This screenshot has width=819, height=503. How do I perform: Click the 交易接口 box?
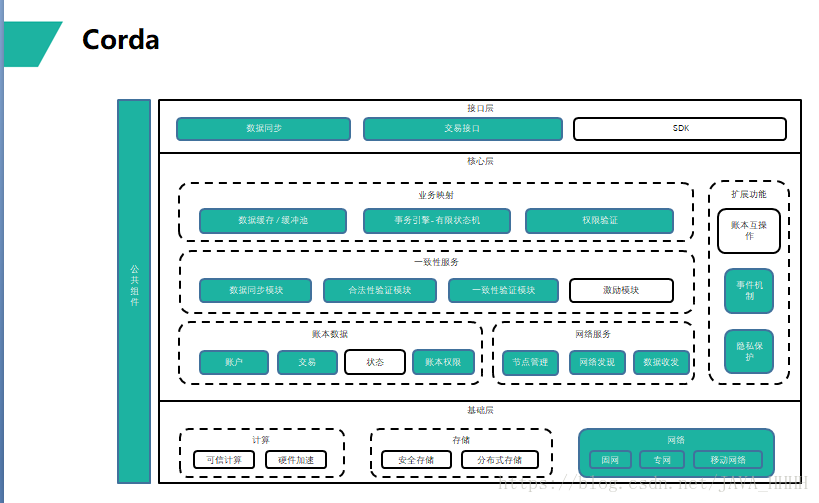(x=463, y=128)
